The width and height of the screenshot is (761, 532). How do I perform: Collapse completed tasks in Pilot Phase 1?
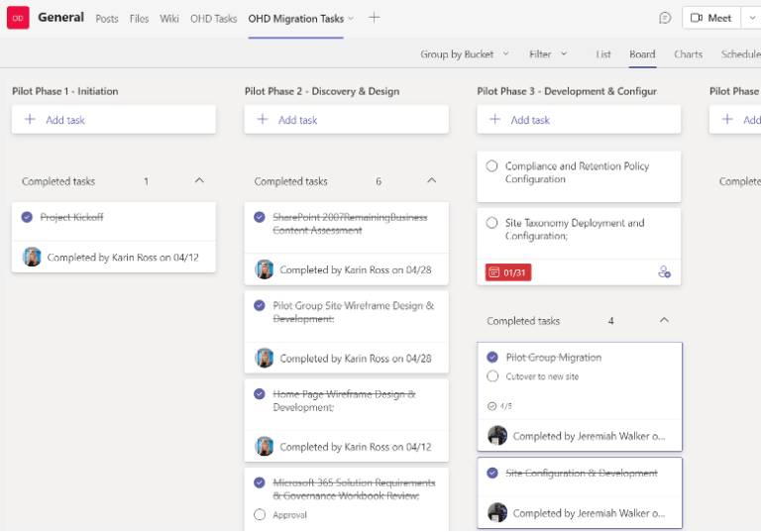coord(199,180)
